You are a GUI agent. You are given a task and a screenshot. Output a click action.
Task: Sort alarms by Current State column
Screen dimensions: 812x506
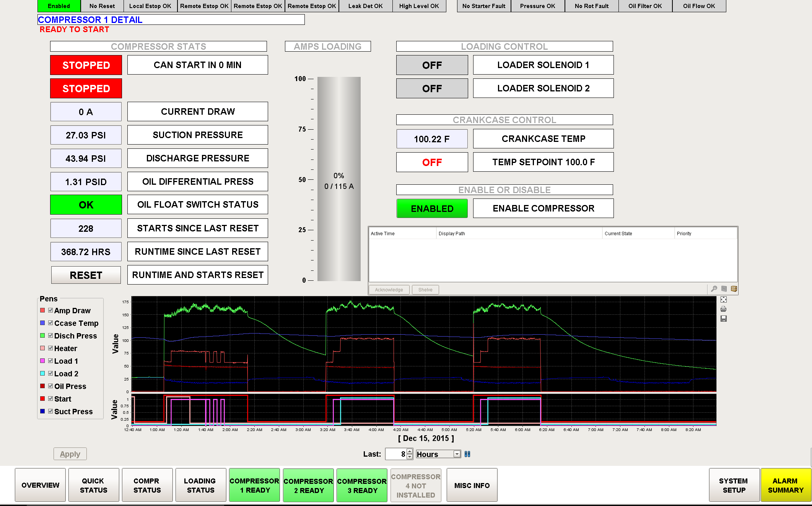pos(638,233)
